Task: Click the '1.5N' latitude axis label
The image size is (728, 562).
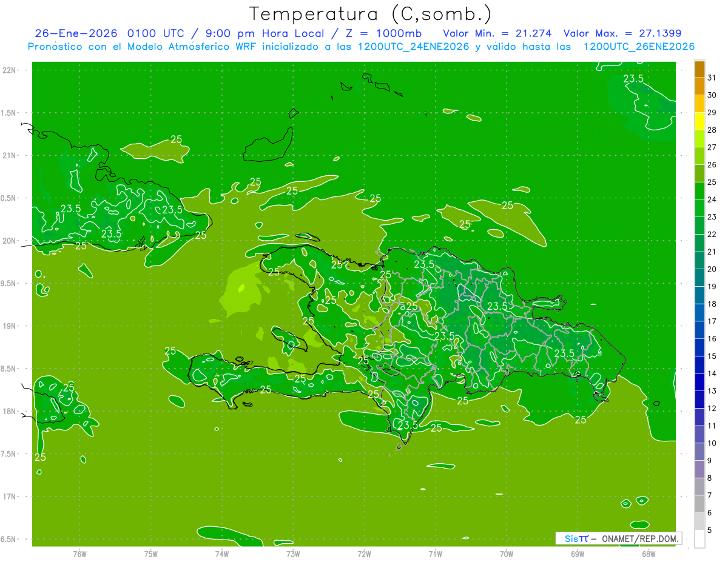Action: point(10,113)
